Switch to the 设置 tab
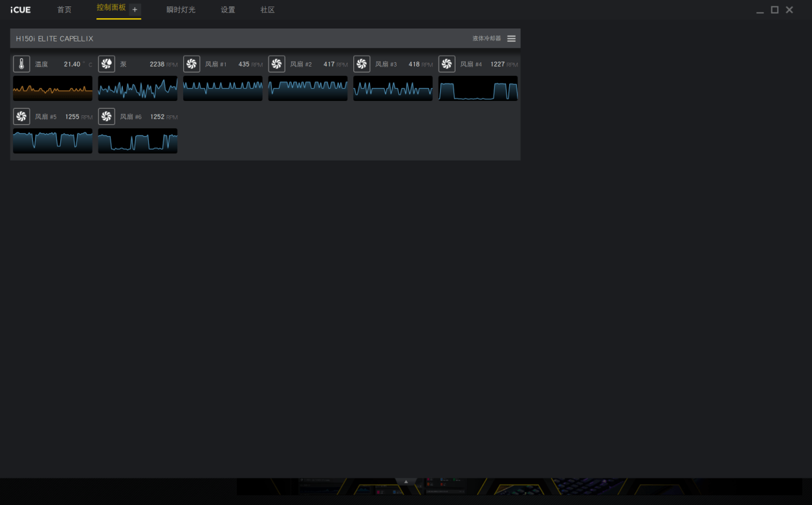Screen dimensions: 812x505 [228, 10]
